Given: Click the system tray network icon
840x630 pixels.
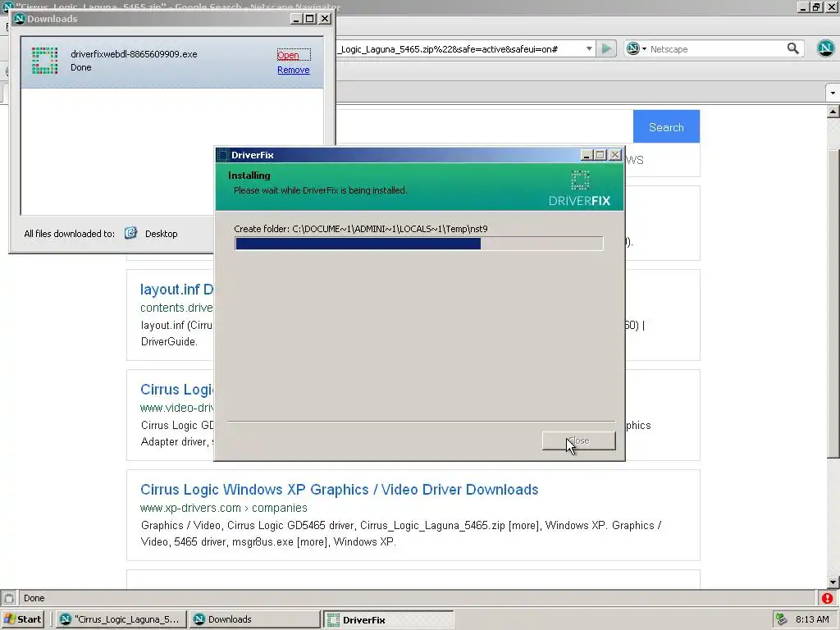Looking at the screenshot, I should pos(782,619).
